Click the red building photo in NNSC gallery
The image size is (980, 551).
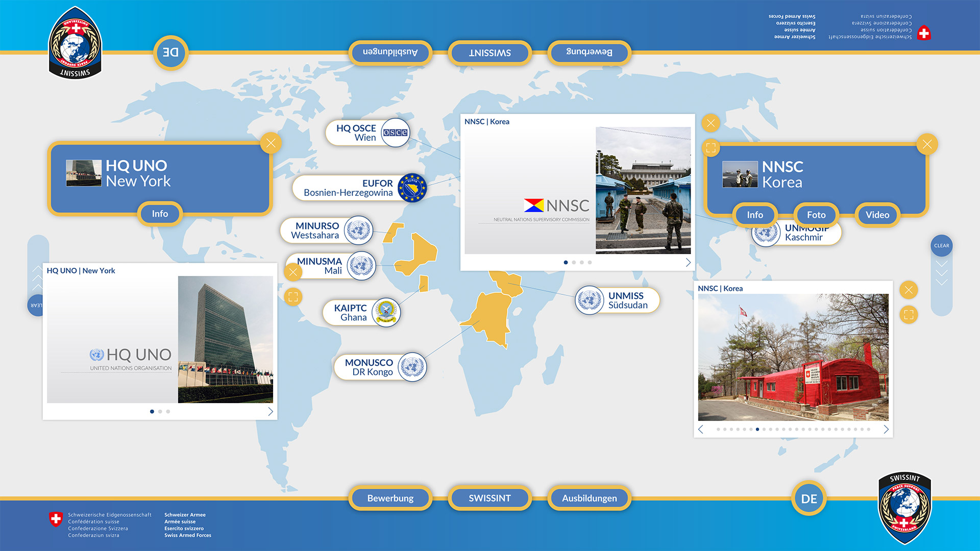coord(793,357)
